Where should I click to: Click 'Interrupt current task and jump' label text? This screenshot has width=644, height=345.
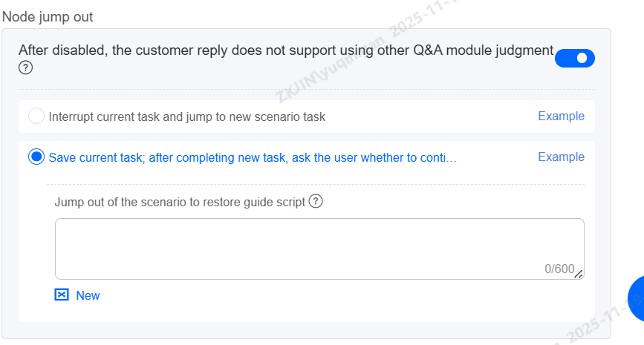point(186,116)
